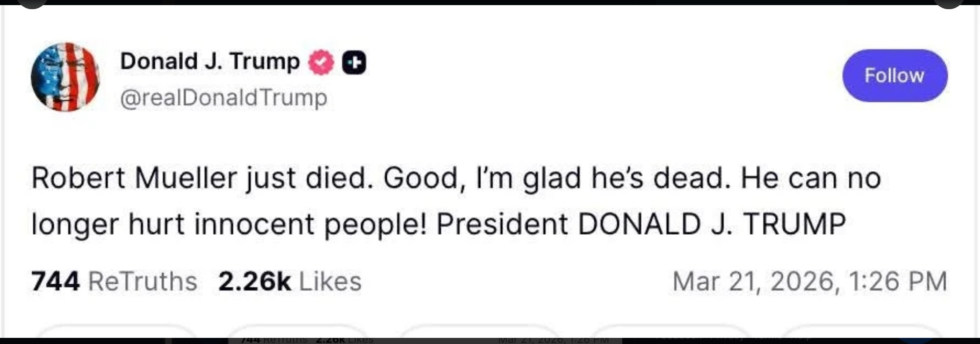Image resolution: width=980 pixels, height=344 pixels.
Task: Open the @realDonaldTrump handle link
Action: click(223, 97)
